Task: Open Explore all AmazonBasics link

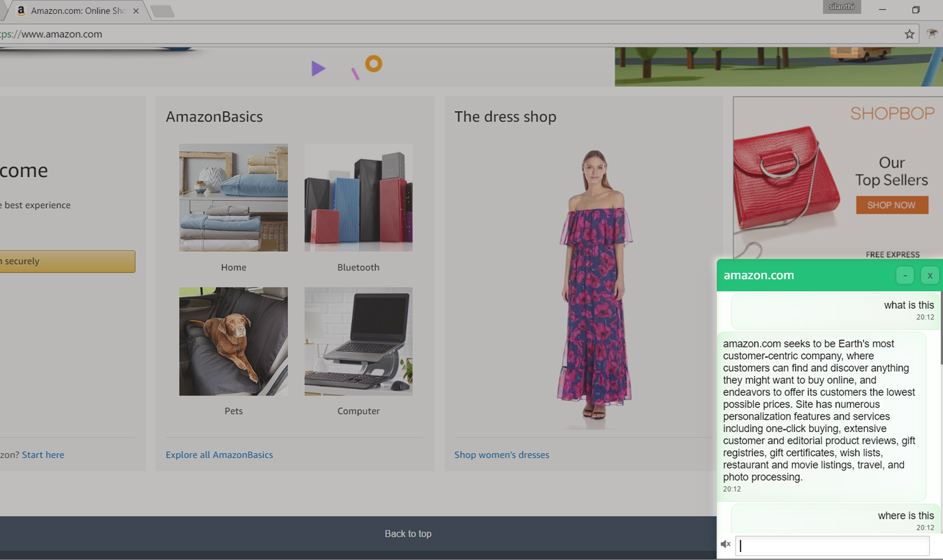Action: [x=220, y=455]
